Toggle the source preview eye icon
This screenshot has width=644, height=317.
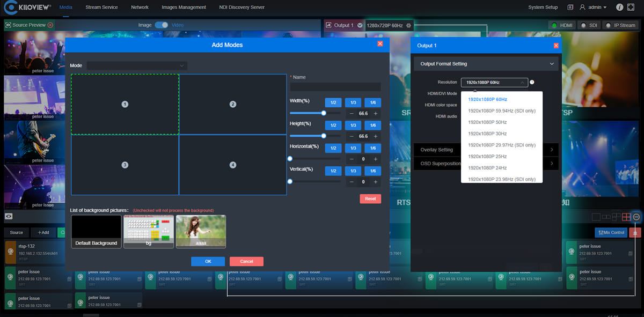[9, 216]
